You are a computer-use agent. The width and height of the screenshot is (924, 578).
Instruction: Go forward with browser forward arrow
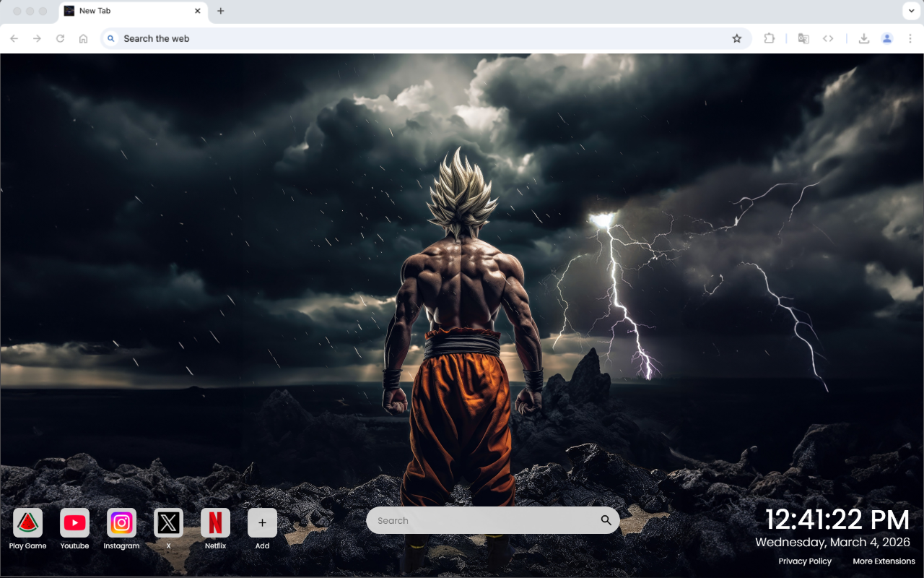click(x=38, y=38)
